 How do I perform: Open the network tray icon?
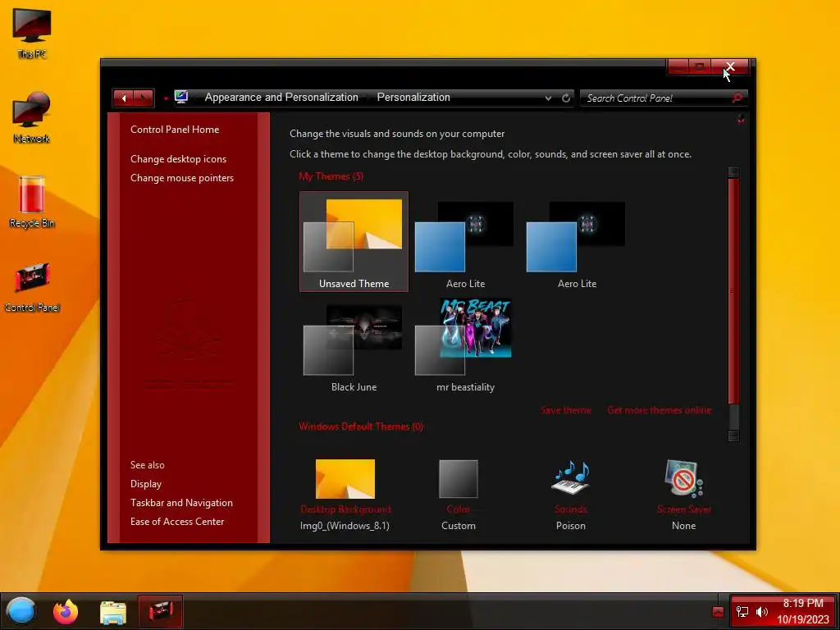pyautogui.click(x=742, y=611)
